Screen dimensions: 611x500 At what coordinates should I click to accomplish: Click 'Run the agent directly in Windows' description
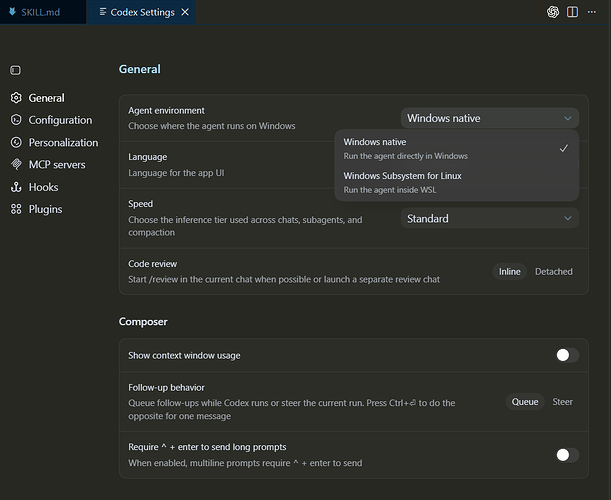coord(405,156)
